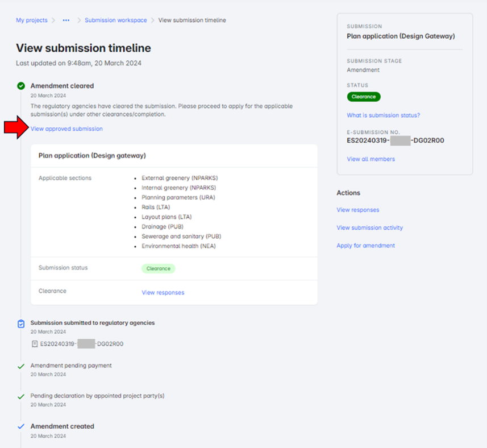
Task: Click the "View approved submission" link
Action: (x=66, y=128)
